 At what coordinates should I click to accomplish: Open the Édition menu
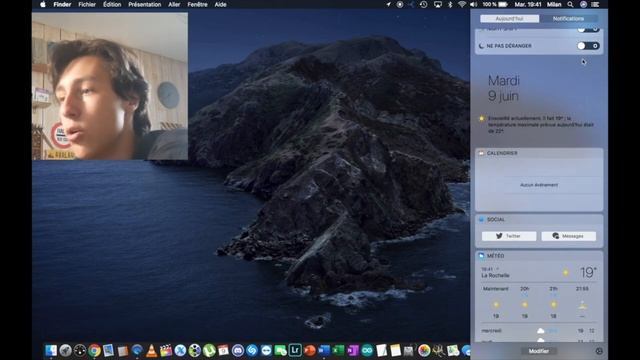click(x=112, y=4)
